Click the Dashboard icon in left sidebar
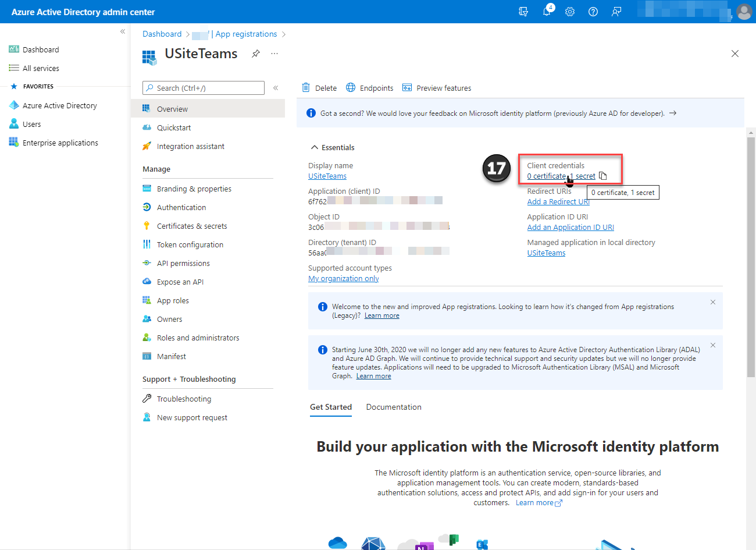Image resolution: width=756 pixels, height=550 pixels. coord(14,49)
